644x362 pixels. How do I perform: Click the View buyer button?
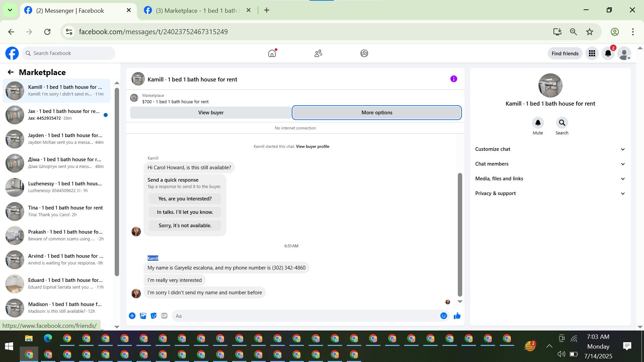[211, 113]
